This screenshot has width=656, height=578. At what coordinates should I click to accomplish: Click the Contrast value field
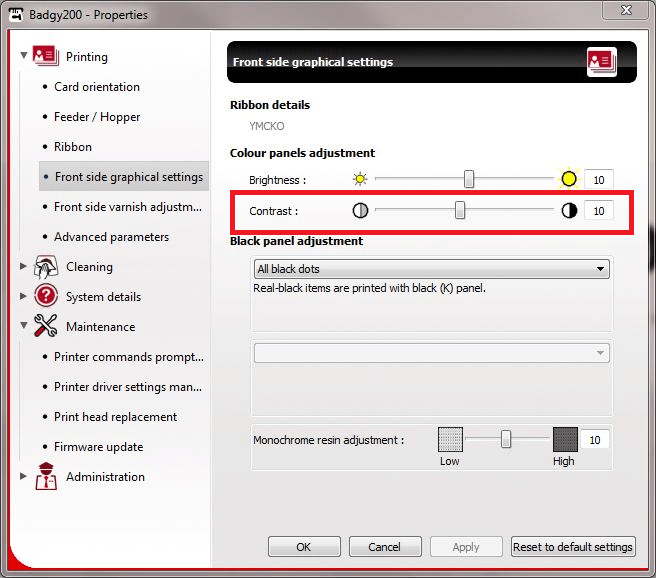(599, 210)
